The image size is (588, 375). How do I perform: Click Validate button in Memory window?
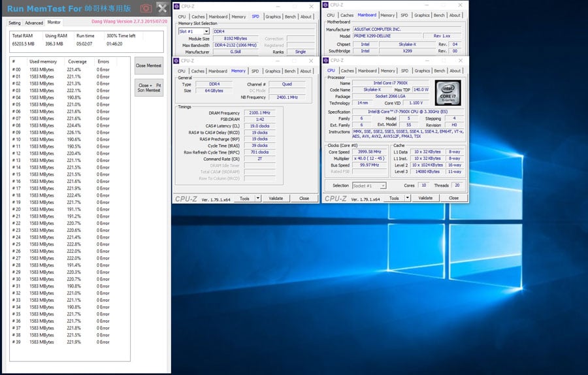pos(276,199)
